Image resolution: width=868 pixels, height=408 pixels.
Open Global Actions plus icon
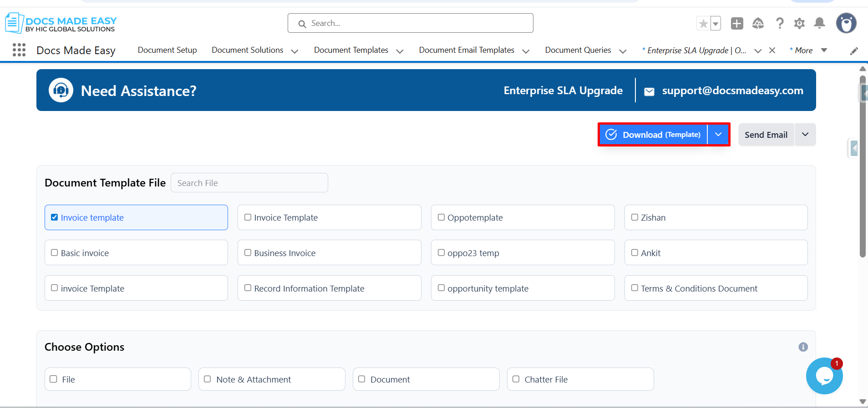(737, 23)
